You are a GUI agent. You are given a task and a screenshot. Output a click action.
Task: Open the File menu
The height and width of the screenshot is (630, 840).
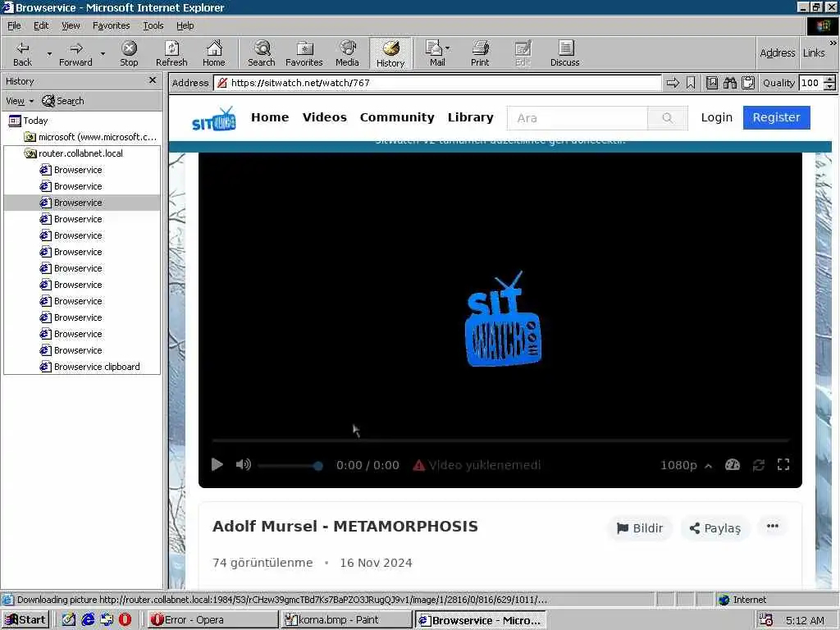(x=14, y=25)
